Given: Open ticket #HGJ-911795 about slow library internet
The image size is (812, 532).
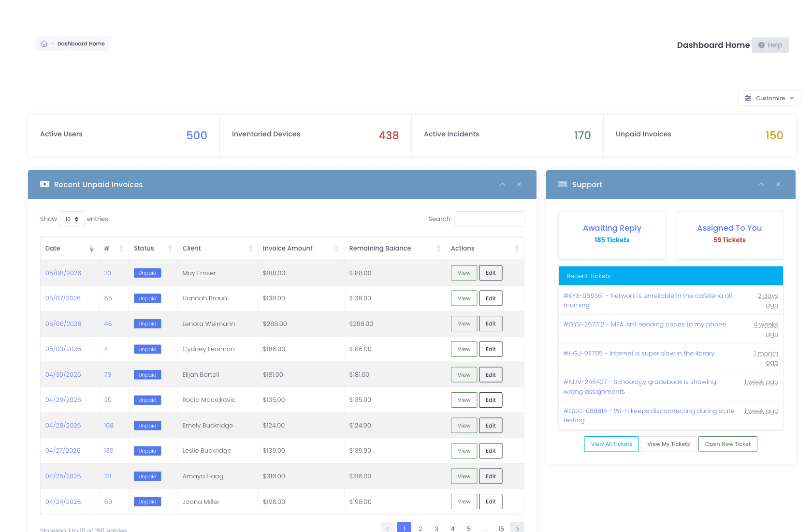Looking at the screenshot, I should 639,354.
